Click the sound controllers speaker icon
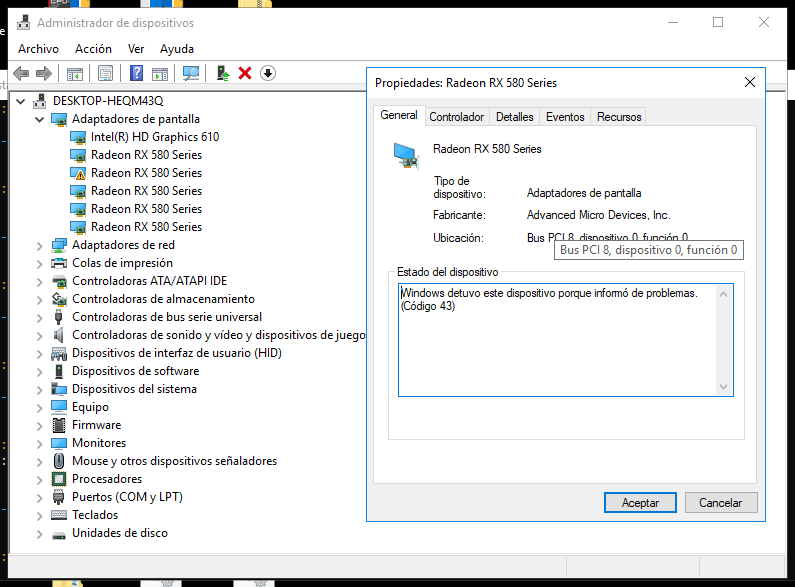The height and width of the screenshot is (587, 795). pos(59,335)
